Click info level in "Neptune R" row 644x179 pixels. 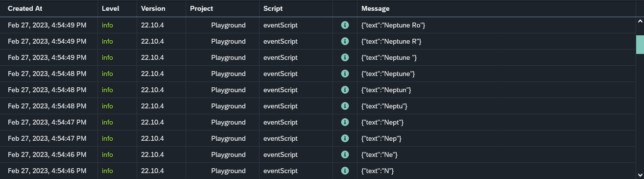(107, 41)
